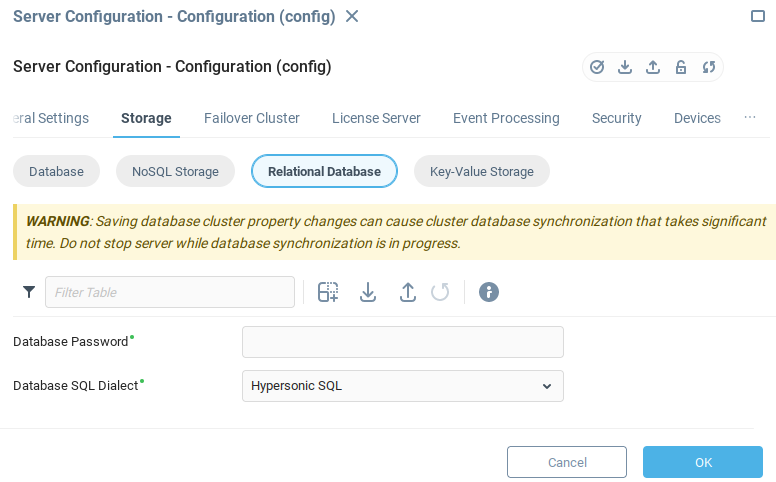
Task: Click the funnel filter icon
Action: coord(29,292)
